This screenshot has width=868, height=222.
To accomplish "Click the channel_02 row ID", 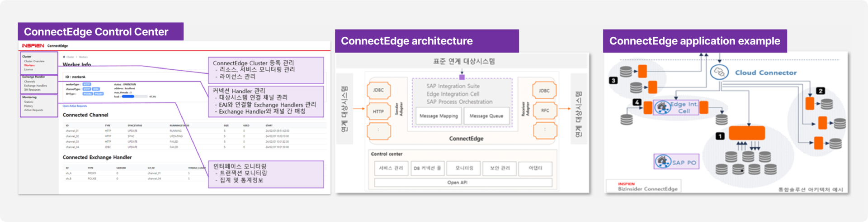I will (72, 136).
